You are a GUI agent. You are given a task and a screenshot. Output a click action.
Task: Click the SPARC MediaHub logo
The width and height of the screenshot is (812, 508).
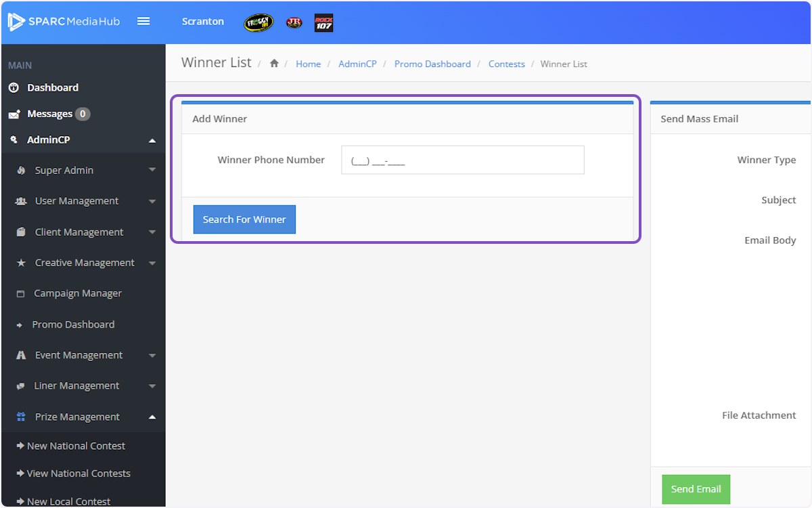(64, 21)
